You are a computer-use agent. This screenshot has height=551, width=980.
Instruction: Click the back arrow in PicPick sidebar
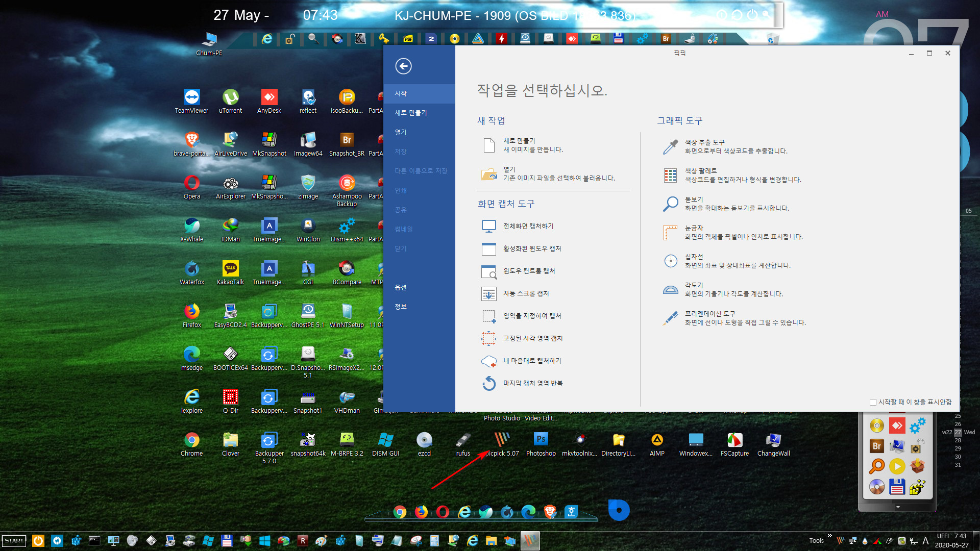(403, 66)
